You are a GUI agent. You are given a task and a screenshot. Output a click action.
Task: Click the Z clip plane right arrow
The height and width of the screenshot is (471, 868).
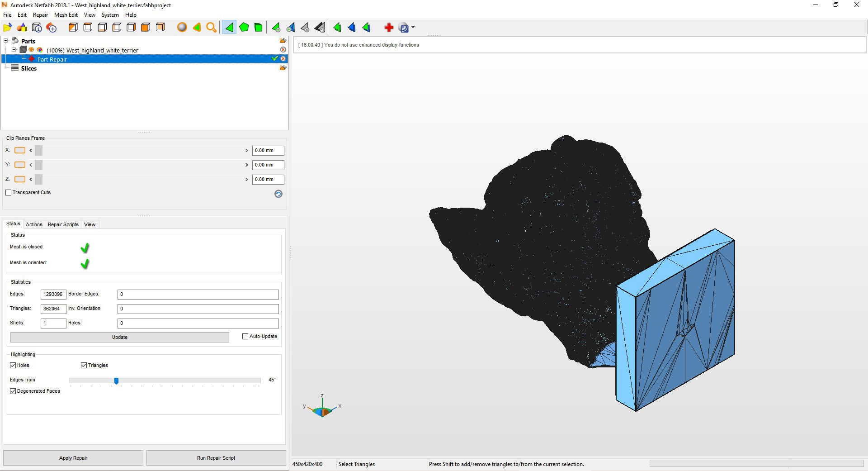pos(247,179)
